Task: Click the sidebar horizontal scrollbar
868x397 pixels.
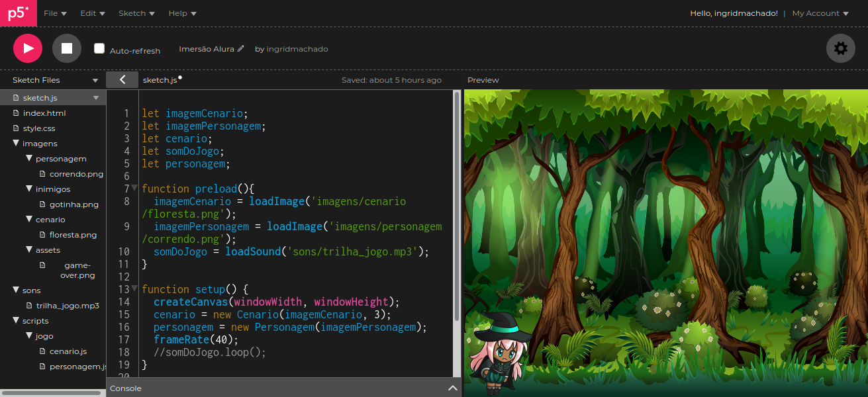Action: coord(50,392)
